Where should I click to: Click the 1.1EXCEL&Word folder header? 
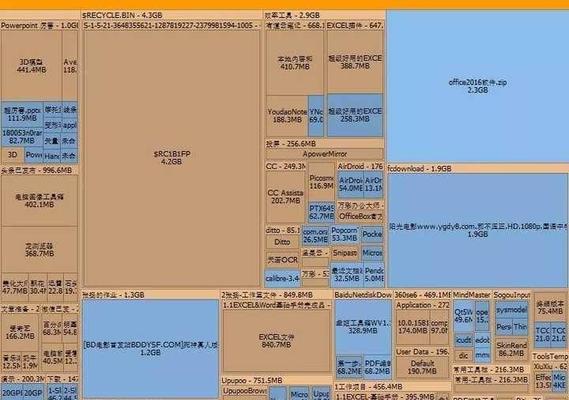click(x=277, y=305)
